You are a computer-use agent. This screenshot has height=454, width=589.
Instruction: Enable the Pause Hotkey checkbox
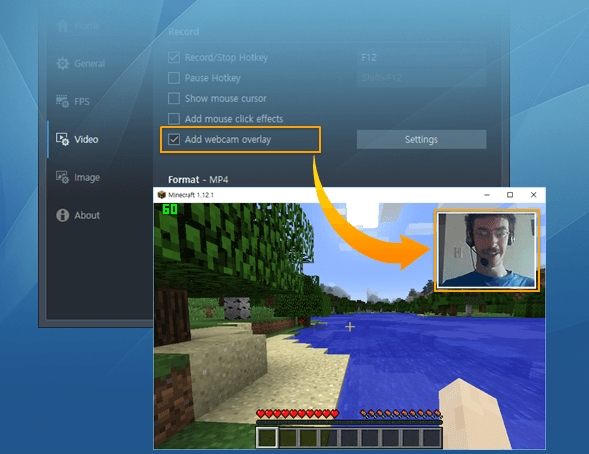174,78
